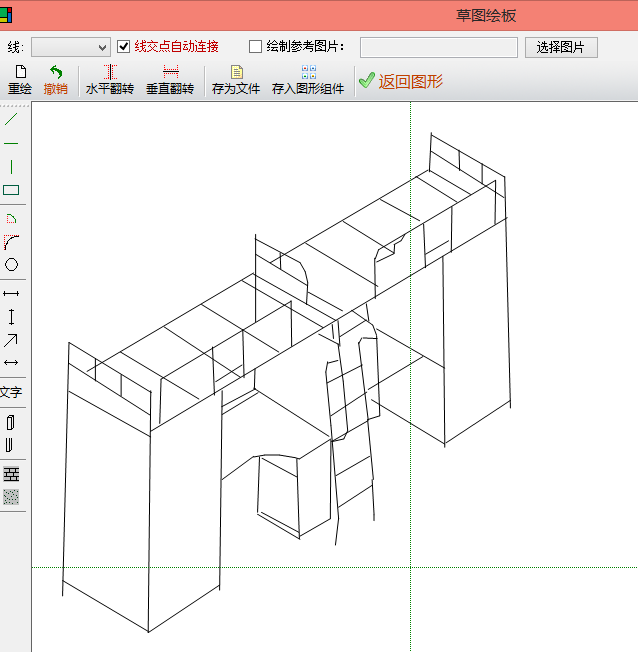Screen dimensions: 638x652
Task: Select the double-headed arrow tool
Action: 11,362
